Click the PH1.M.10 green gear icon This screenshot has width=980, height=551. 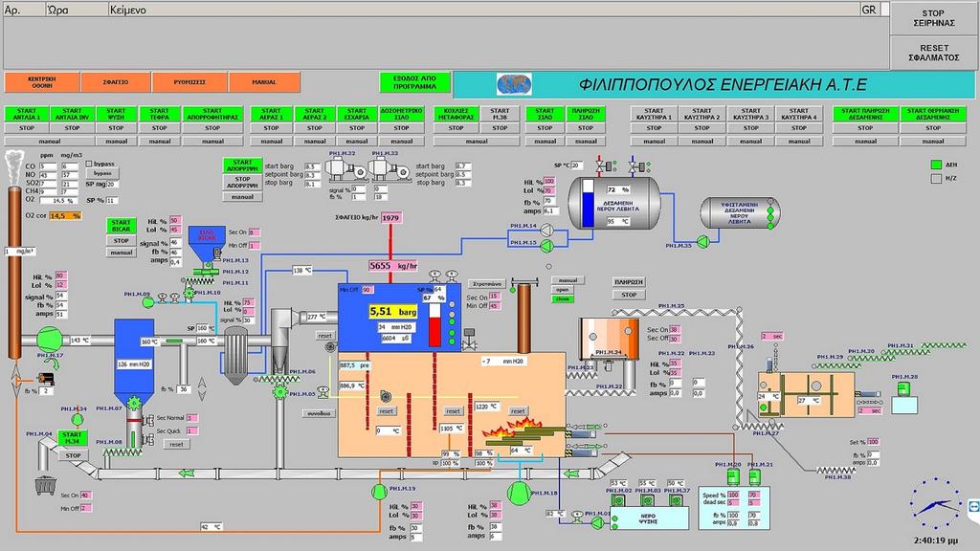coord(189,293)
